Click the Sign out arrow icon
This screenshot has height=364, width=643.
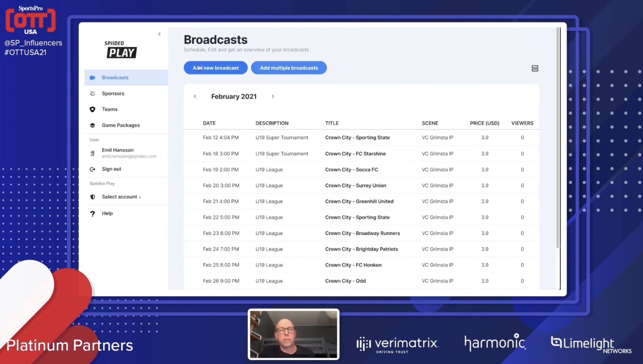(92, 169)
